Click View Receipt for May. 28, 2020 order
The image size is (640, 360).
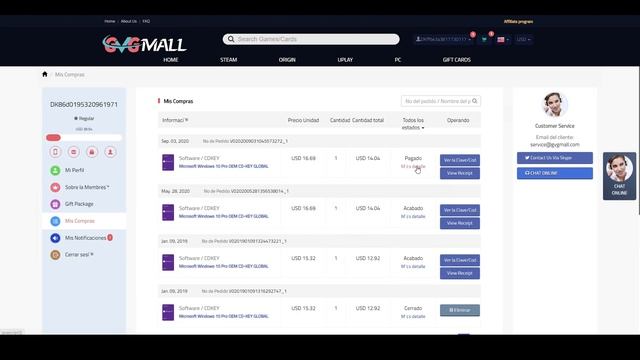pyautogui.click(x=460, y=223)
